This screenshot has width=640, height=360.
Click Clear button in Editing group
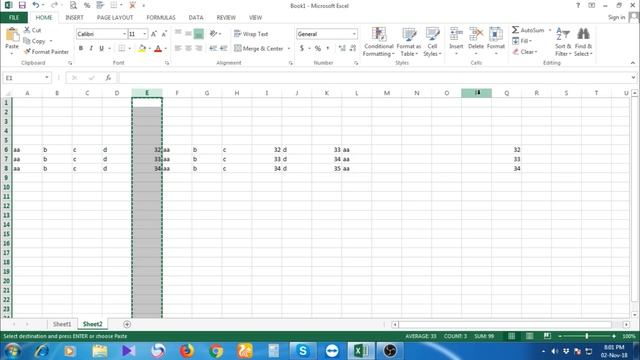point(525,52)
